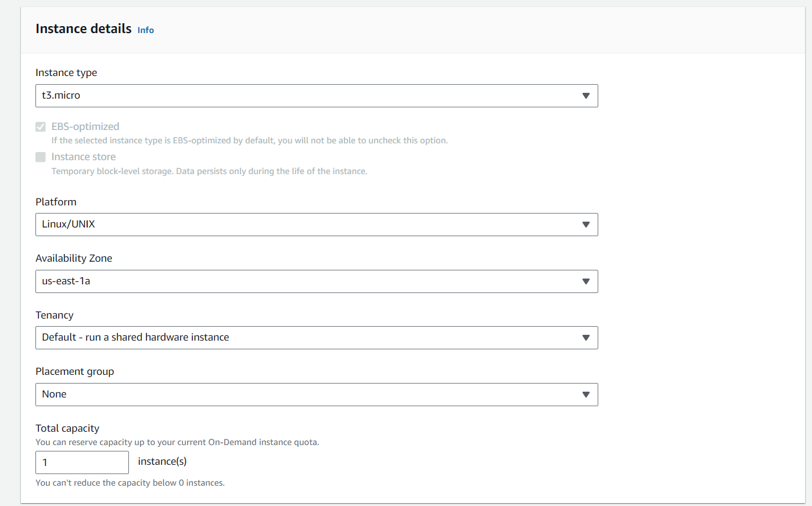Enable the Instance store checkbox
The height and width of the screenshot is (506, 812).
pyautogui.click(x=41, y=157)
